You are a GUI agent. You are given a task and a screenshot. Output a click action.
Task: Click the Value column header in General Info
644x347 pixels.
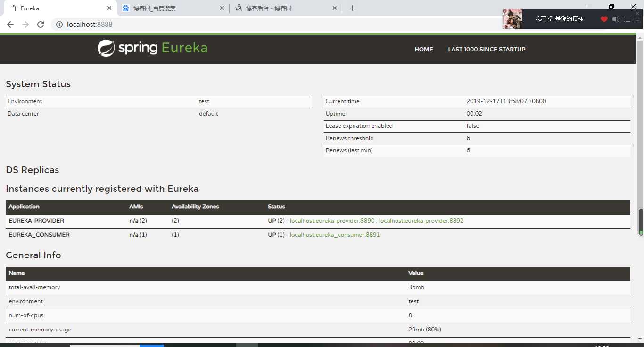click(x=416, y=273)
